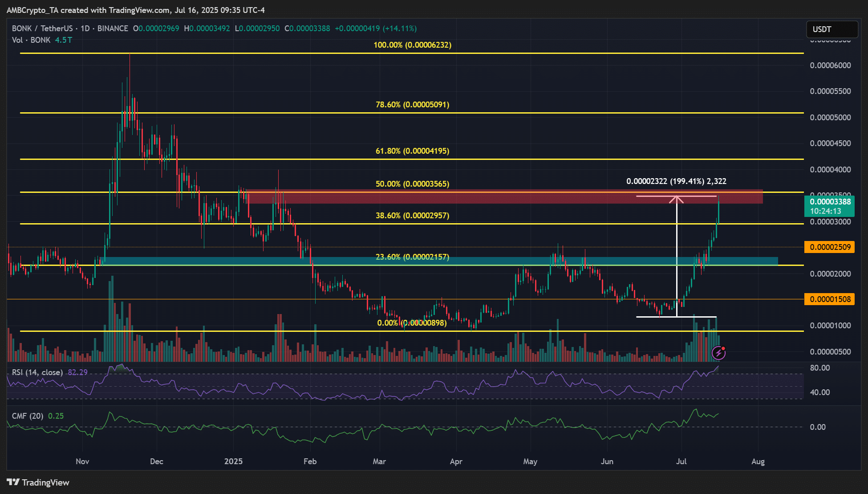Click the orange 0.00001508 price label

click(x=830, y=299)
